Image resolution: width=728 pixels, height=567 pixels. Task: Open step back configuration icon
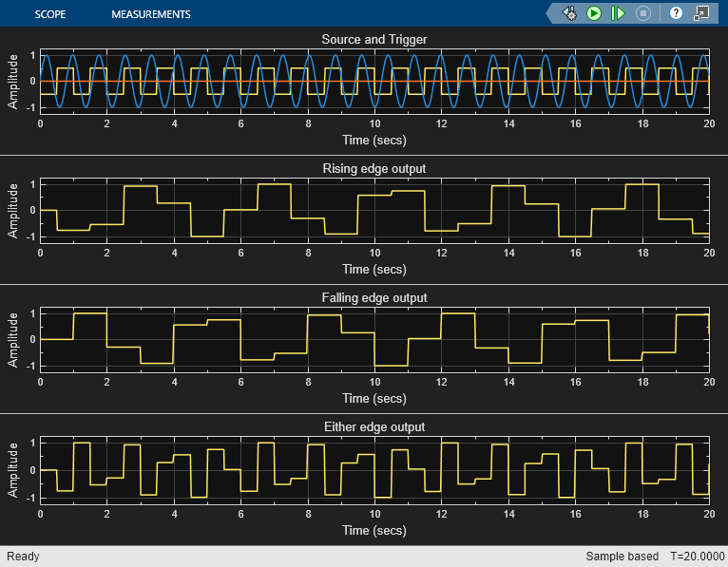click(569, 13)
